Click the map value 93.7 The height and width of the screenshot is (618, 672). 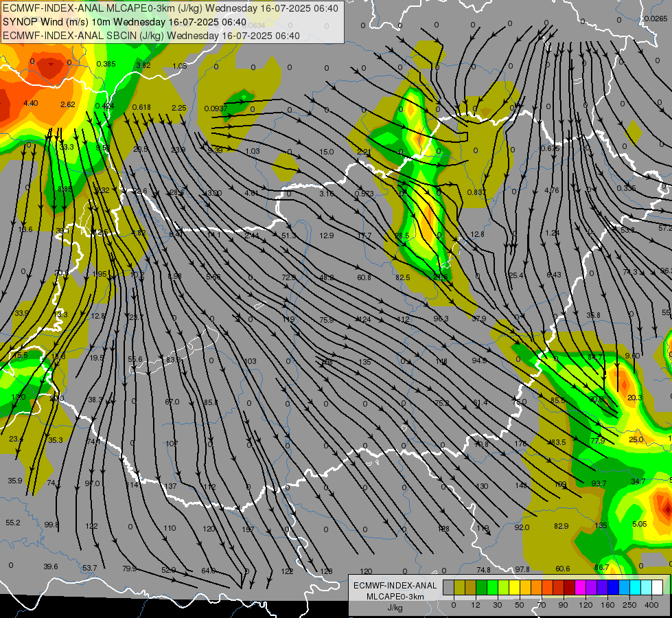[x=599, y=483]
